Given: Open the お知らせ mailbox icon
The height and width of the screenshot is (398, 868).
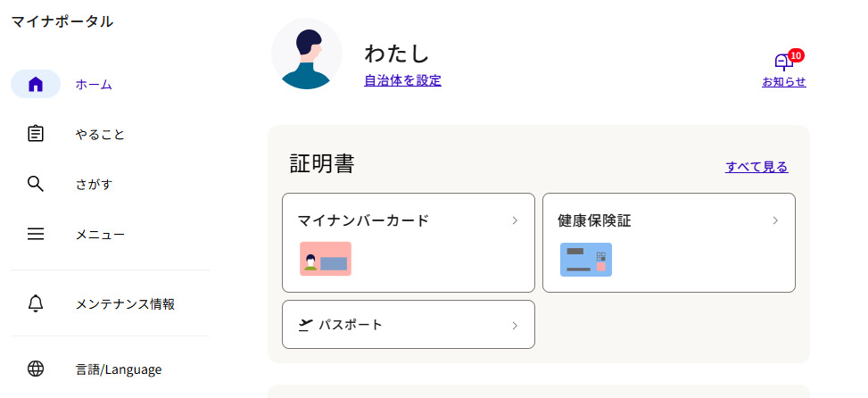Looking at the screenshot, I should [783, 62].
